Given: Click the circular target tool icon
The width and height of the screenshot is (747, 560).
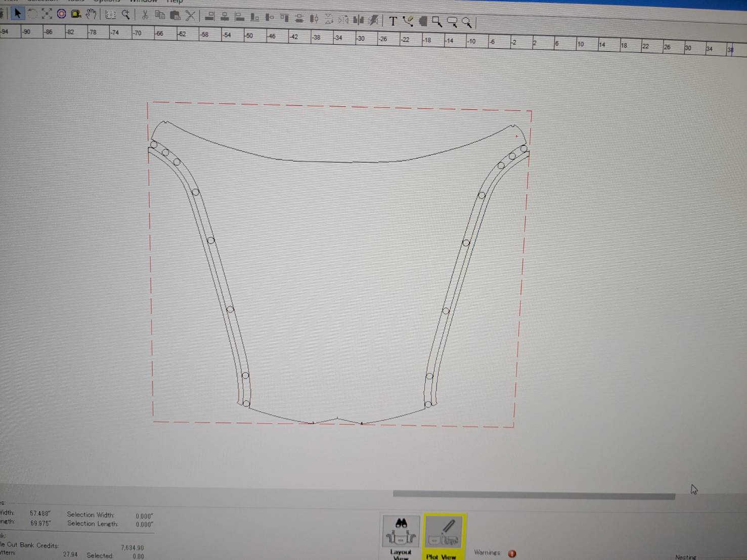Looking at the screenshot, I should 61,14.
